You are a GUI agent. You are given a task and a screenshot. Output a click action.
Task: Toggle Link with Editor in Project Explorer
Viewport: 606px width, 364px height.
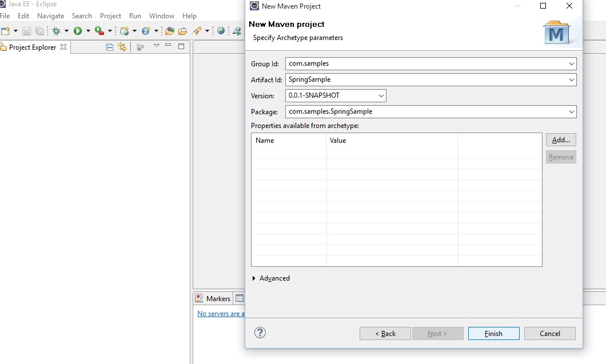(x=122, y=47)
